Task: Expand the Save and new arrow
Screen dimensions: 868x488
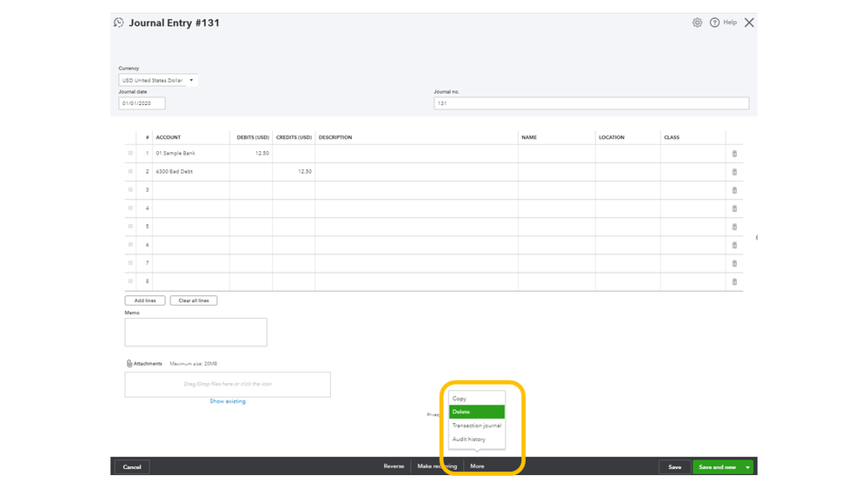Action: point(747,467)
